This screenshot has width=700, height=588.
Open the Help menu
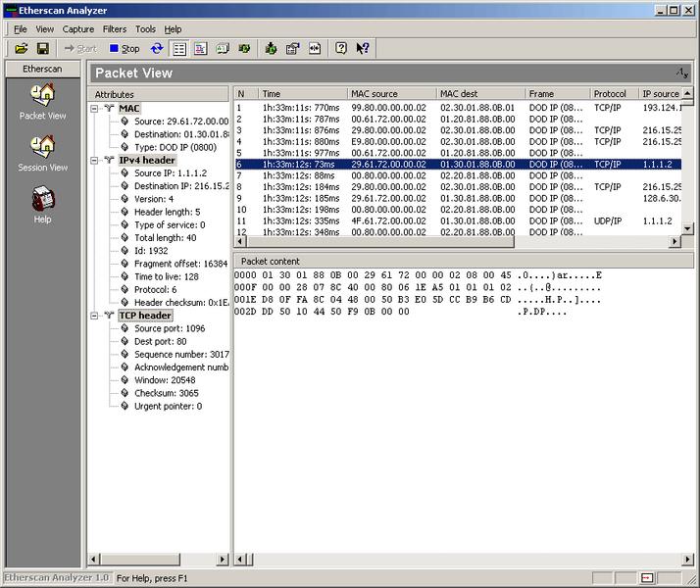click(x=173, y=29)
